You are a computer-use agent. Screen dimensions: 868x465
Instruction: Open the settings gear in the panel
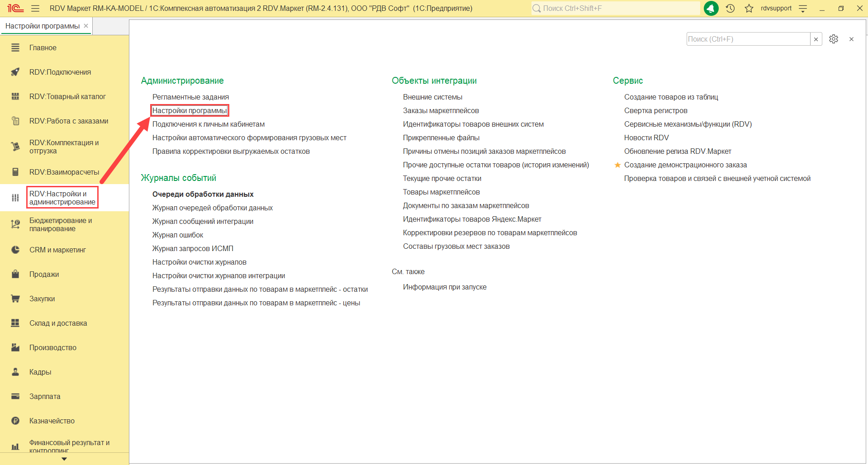click(x=834, y=39)
